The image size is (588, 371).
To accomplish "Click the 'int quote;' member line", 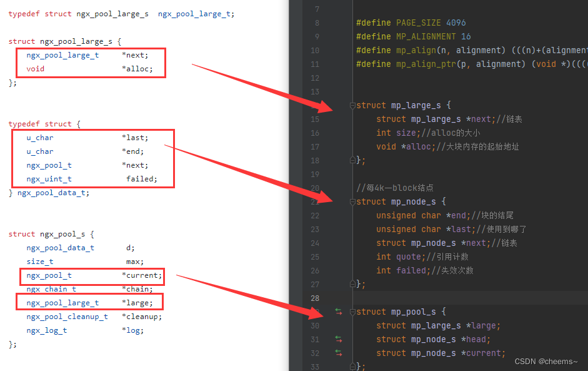I will point(422,257).
